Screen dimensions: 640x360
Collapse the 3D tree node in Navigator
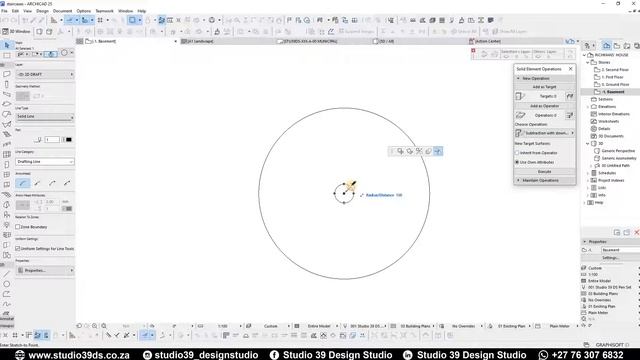[x=588, y=144]
